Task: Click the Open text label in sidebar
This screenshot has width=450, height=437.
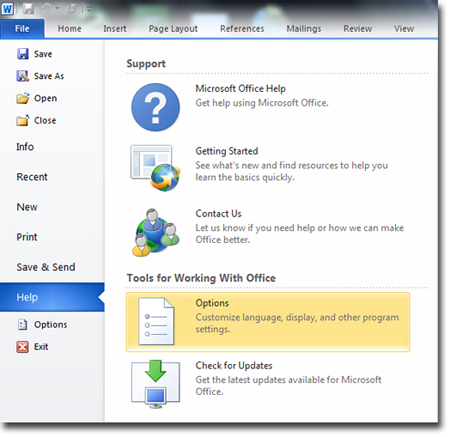Action: (x=45, y=99)
